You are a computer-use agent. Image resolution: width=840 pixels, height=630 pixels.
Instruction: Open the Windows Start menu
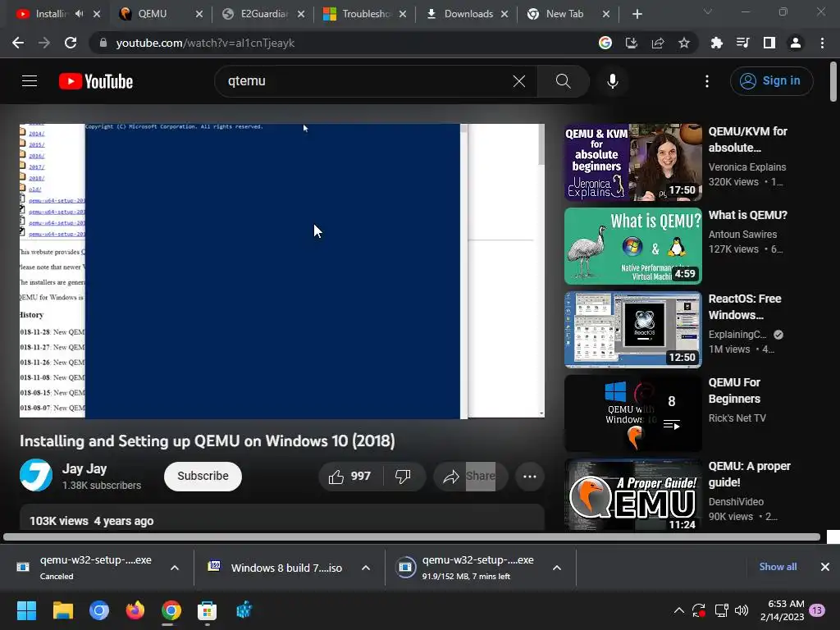(x=26, y=610)
